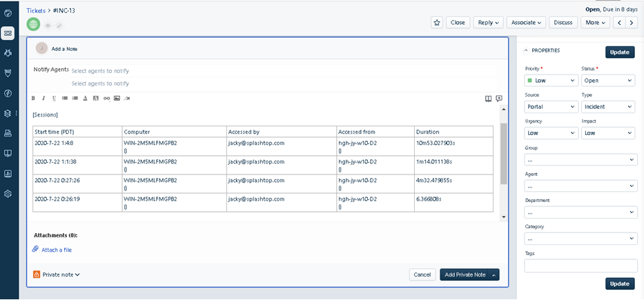This screenshot has width=644, height=300.
Task: Apply italic formatting in note editor
Action: (x=44, y=99)
